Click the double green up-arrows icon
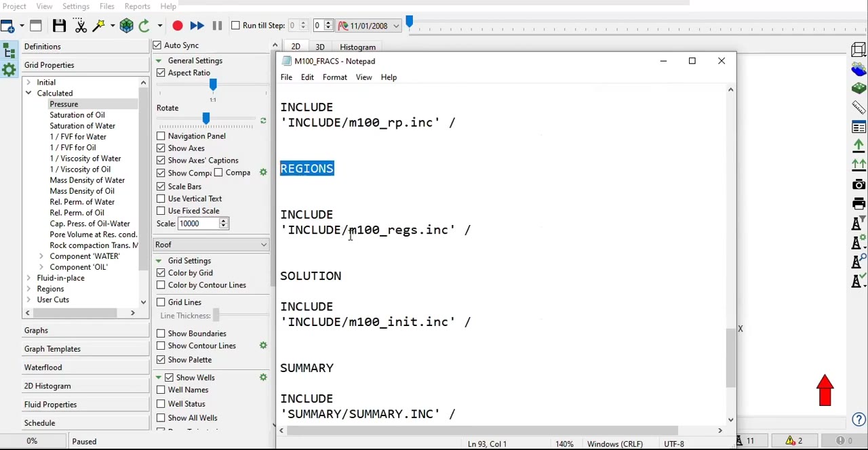The image size is (868, 450). [859, 165]
